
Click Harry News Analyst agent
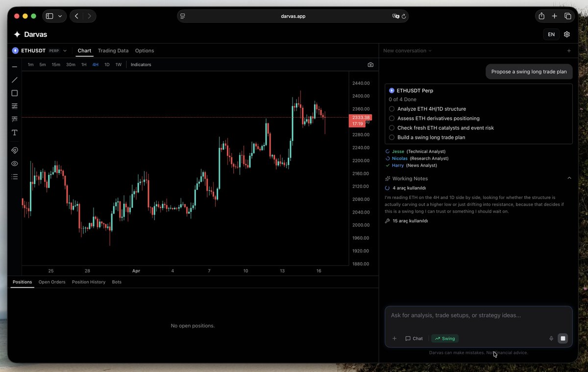point(412,165)
